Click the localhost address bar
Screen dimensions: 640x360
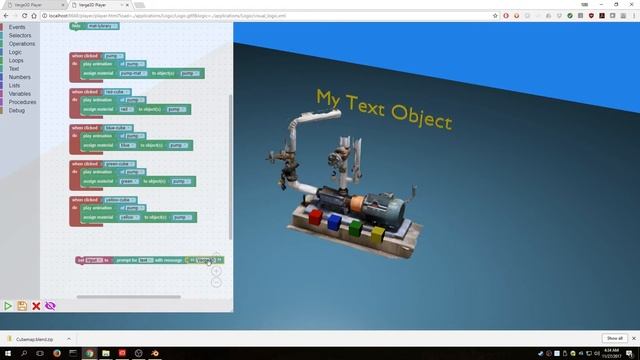[265, 16]
